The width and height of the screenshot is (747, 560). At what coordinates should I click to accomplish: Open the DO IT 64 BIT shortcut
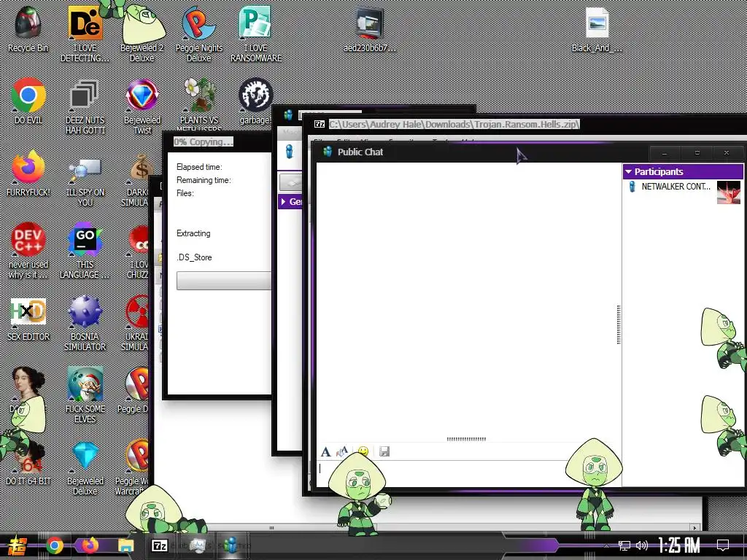[28, 464]
